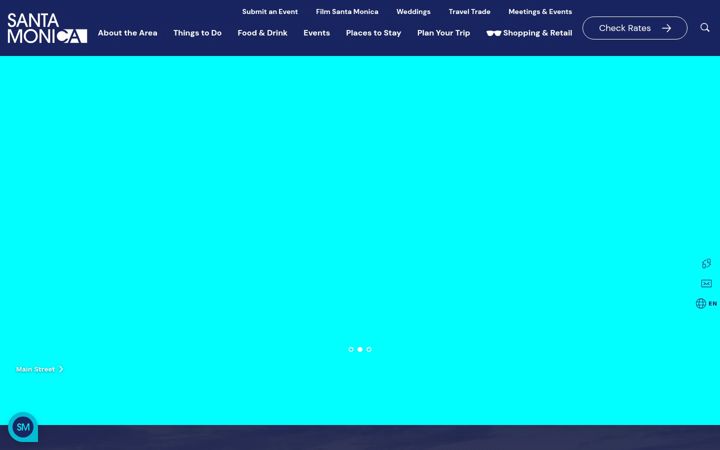Open the Things to Do menu
Screen dimensions: 720x450
197,33
